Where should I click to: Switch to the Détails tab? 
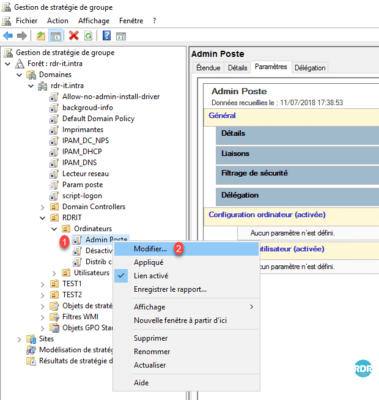point(237,68)
